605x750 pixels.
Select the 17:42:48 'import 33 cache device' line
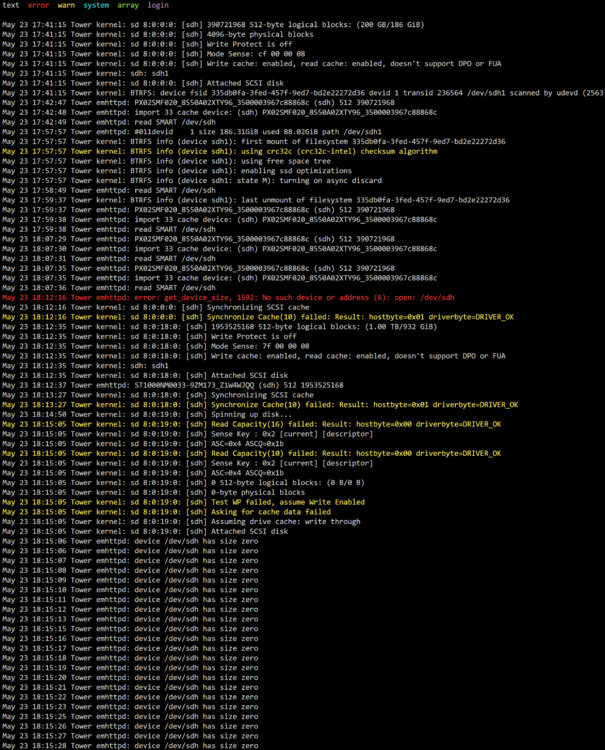[220, 112]
